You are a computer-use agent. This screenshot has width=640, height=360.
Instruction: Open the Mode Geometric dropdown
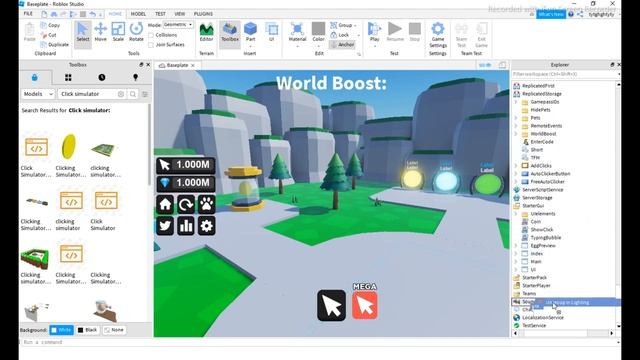tap(178, 25)
